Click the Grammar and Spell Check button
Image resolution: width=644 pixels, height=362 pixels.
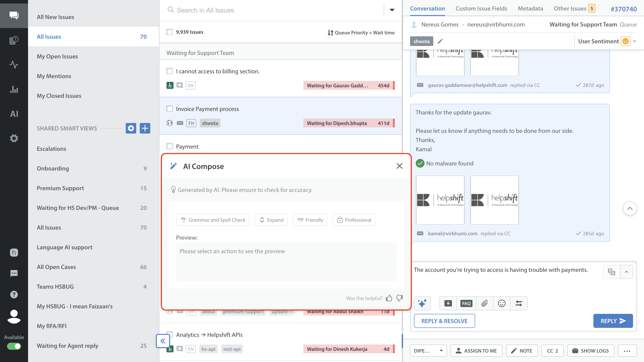[x=212, y=220]
